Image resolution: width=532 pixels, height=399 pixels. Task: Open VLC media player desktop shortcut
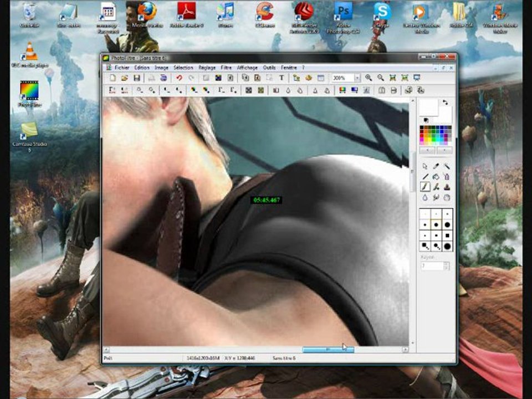pos(30,55)
